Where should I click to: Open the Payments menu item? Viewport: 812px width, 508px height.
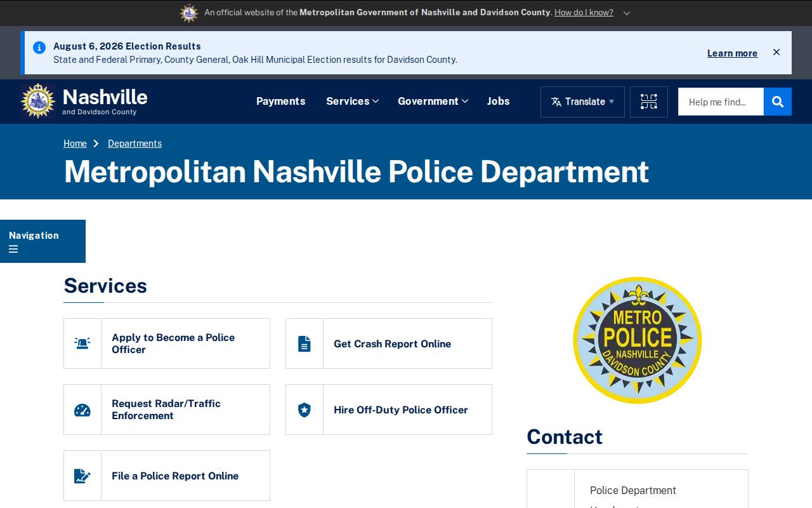[x=281, y=101]
